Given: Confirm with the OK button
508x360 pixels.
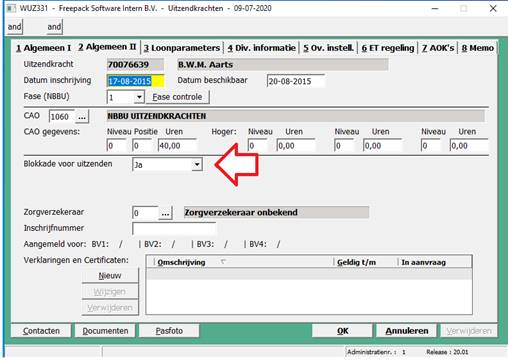Looking at the screenshot, I should point(342,331).
